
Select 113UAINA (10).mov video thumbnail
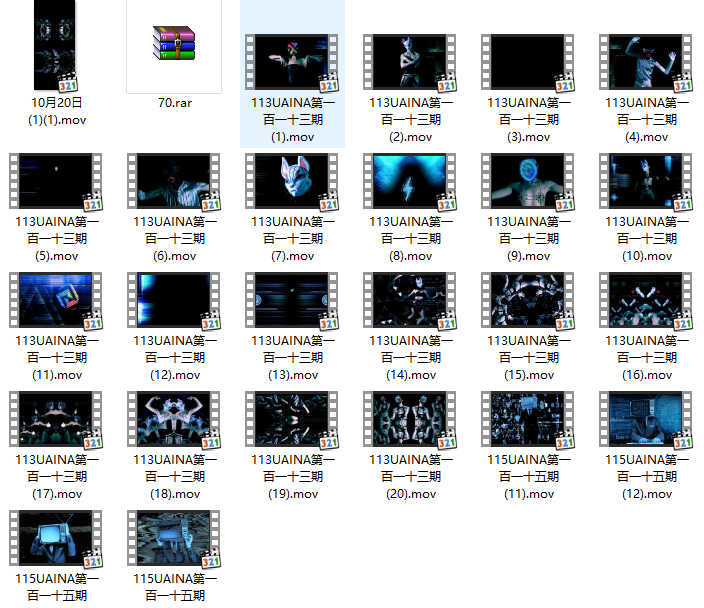[x=646, y=181]
